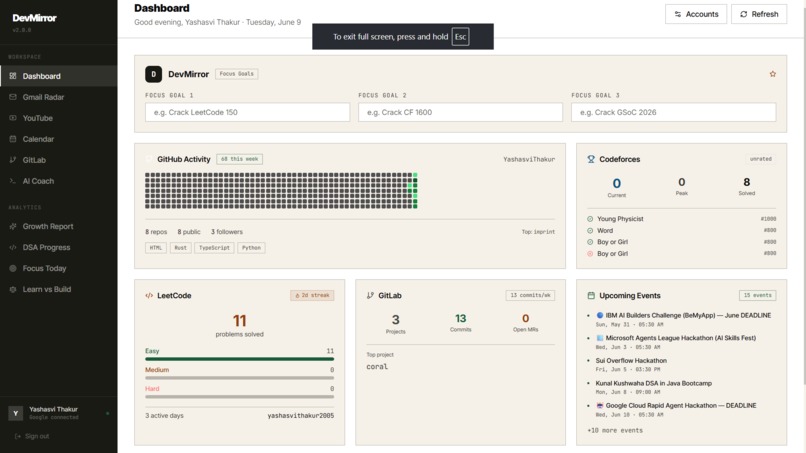The image size is (806, 453).
Task: Click the 2d streak badge
Action: 313,296
